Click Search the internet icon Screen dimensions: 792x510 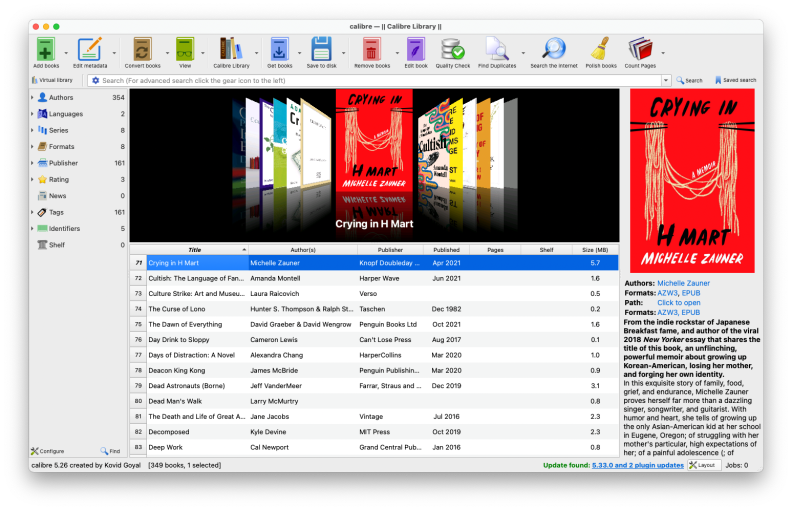(x=554, y=49)
